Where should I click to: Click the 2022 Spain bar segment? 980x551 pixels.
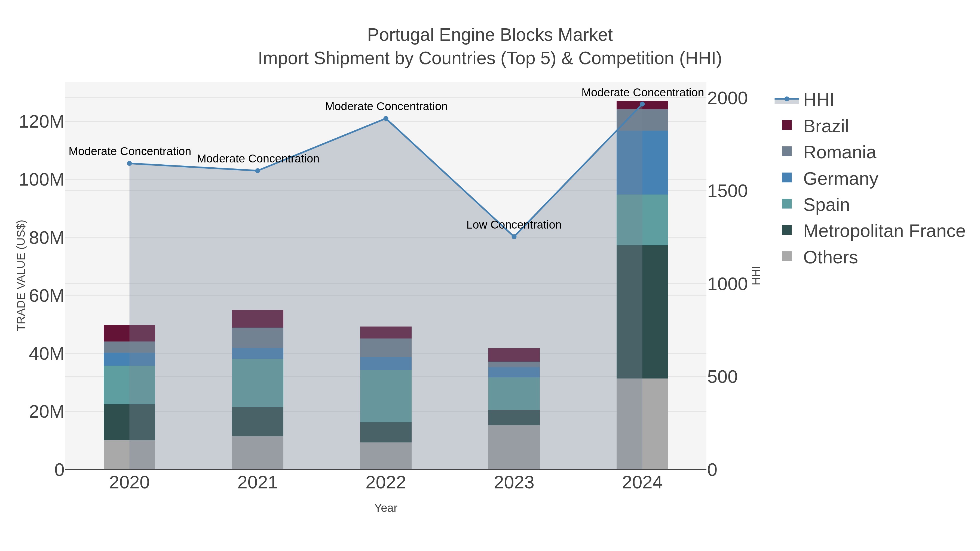pos(386,396)
